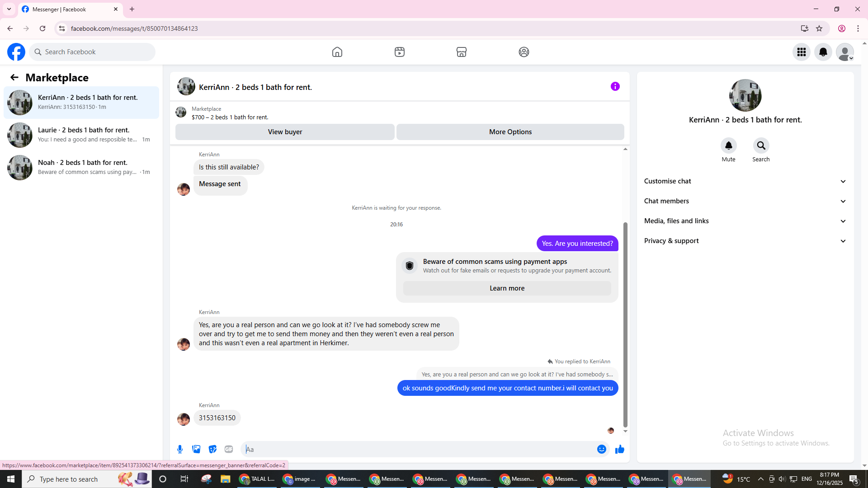Open the Chrome profile icon

842,28
